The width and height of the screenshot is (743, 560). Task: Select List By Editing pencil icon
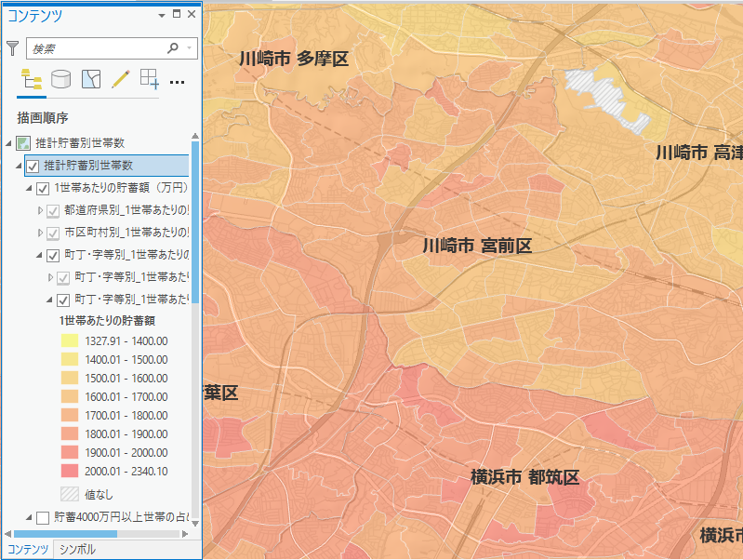click(120, 79)
